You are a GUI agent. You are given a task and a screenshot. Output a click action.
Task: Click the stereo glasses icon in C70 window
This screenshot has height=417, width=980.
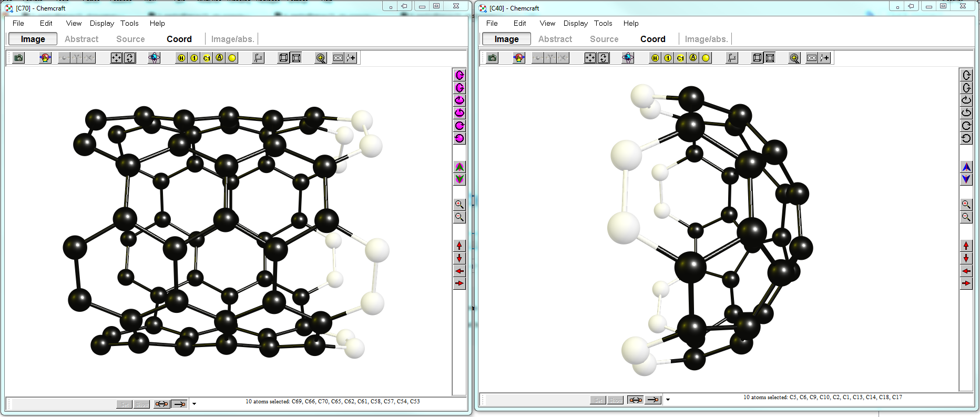pyautogui.click(x=338, y=58)
